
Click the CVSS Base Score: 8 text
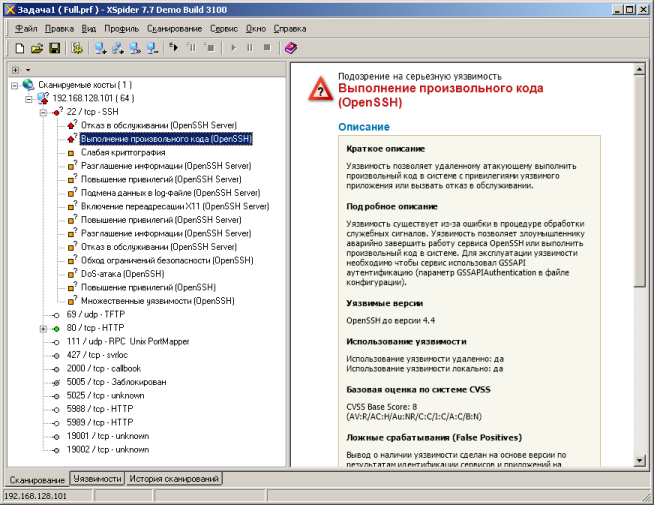click(382, 407)
